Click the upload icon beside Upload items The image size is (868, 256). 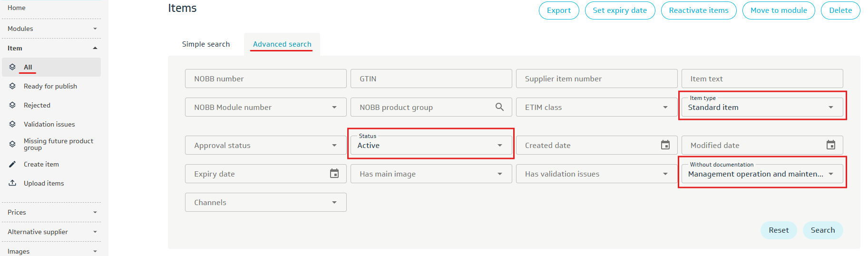[13, 183]
